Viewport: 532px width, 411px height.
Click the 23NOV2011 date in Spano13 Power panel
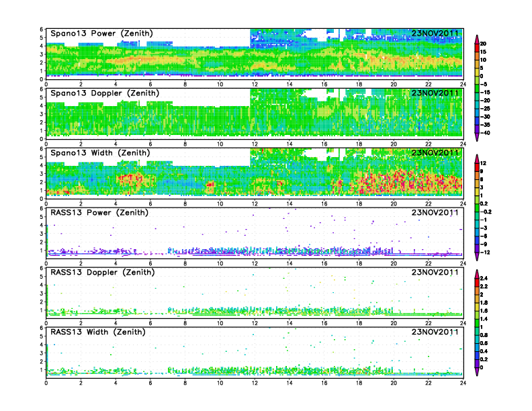tap(435, 33)
